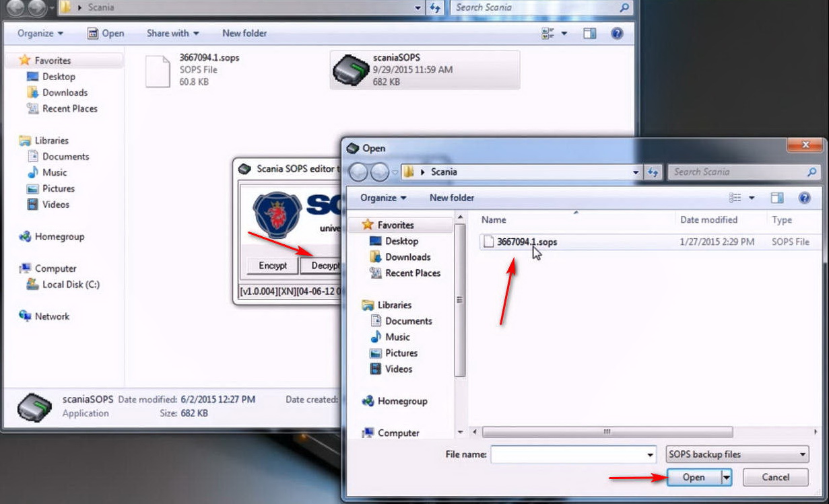Image resolution: width=829 pixels, height=504 pixels.
Task: Click Homegroup in Open dialog sidebar
Action: click(402, 401)
